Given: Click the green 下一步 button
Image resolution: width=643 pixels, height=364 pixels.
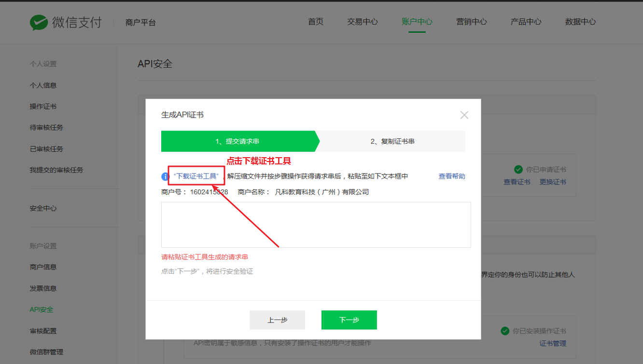Looking at the screenshot, I should click(349, 320).
